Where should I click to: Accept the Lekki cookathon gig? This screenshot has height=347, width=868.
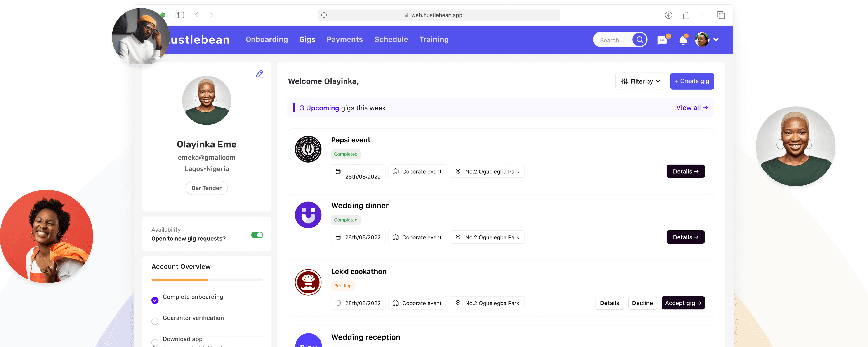pyautogui.click(x=683, y=303)
